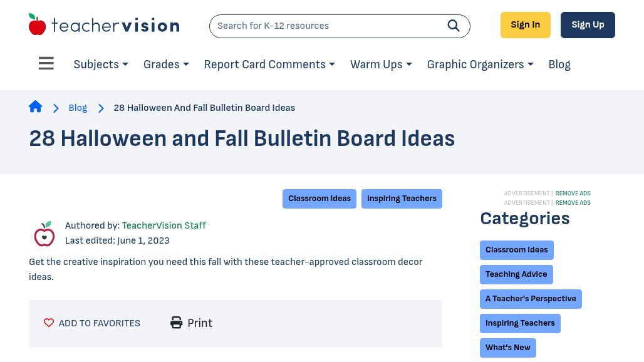Click the Sign Up button
This screenshot has width=644, height=362.
click(x=588, y=25)
